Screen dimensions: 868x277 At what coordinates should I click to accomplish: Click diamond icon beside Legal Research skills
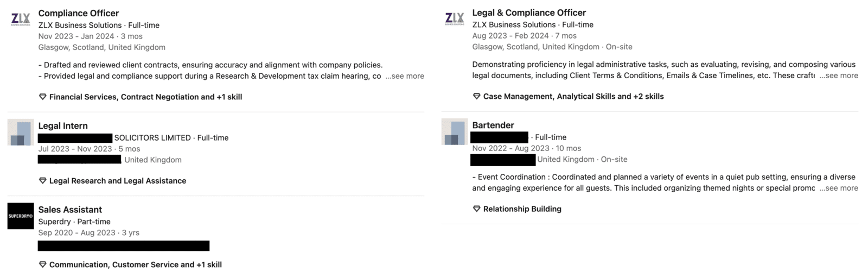click(x=42, y=181)
